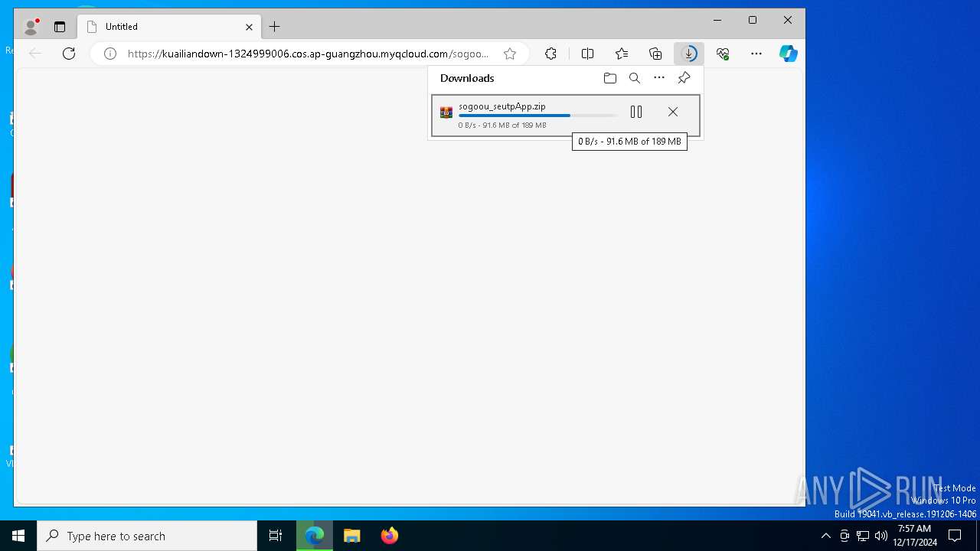Click the download progress bar

tap(537, 116)
